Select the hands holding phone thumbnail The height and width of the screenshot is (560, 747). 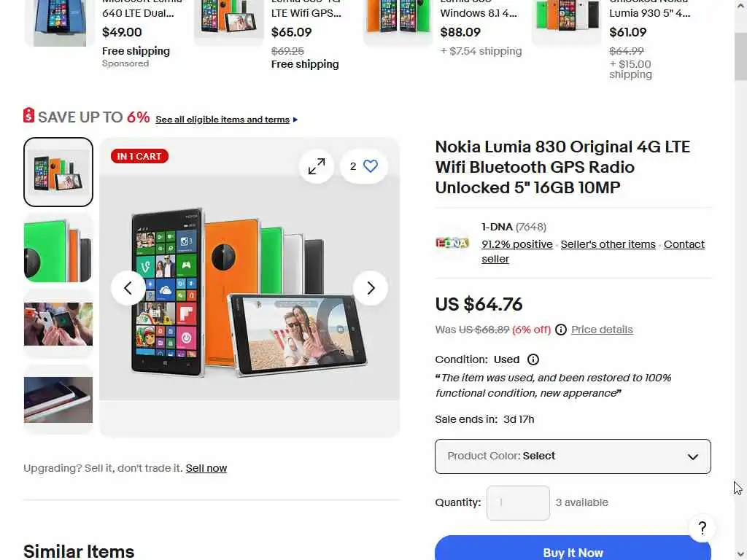click(58, 324)
